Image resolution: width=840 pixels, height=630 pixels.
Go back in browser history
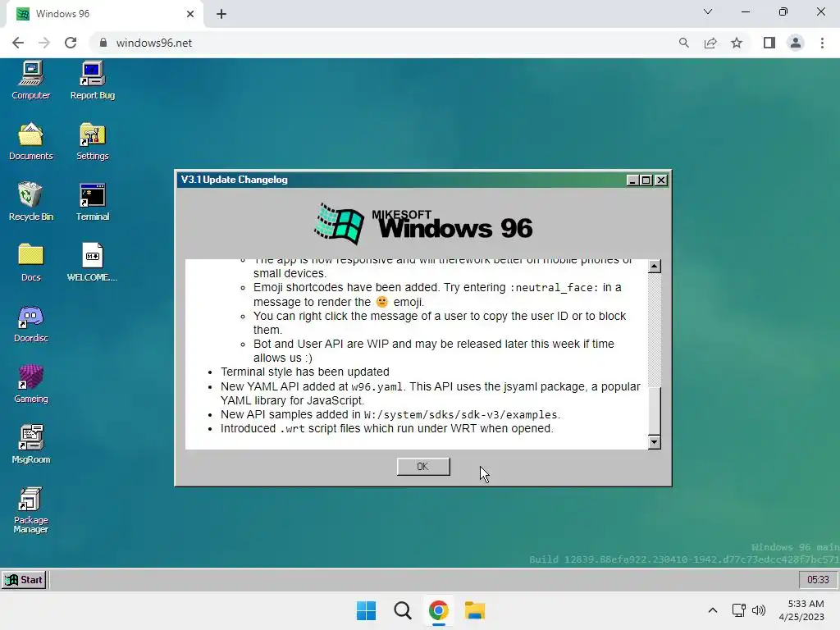tap(18, 43)
